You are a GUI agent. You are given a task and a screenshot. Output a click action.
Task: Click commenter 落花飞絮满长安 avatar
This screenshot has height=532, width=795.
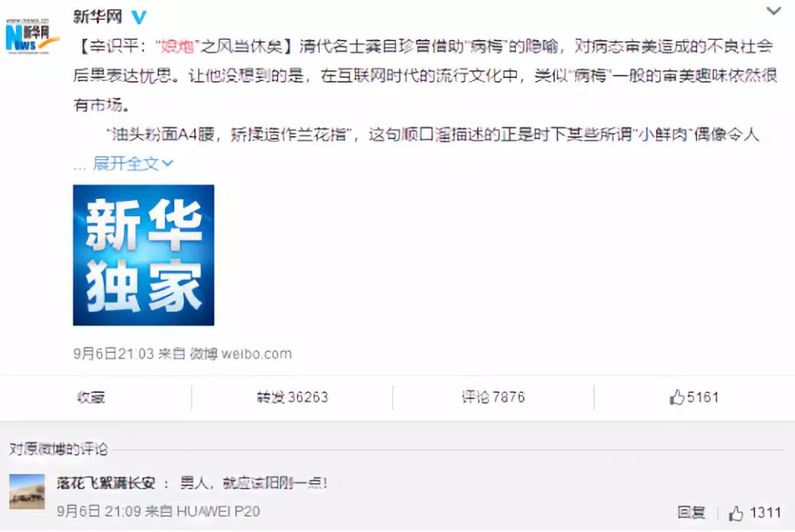click(x=27, y=491)
